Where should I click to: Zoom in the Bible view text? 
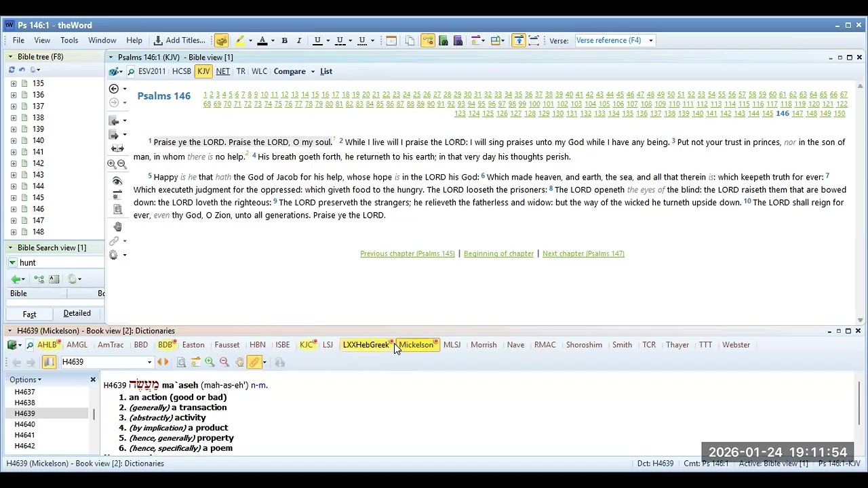click(x=111, y=164)
